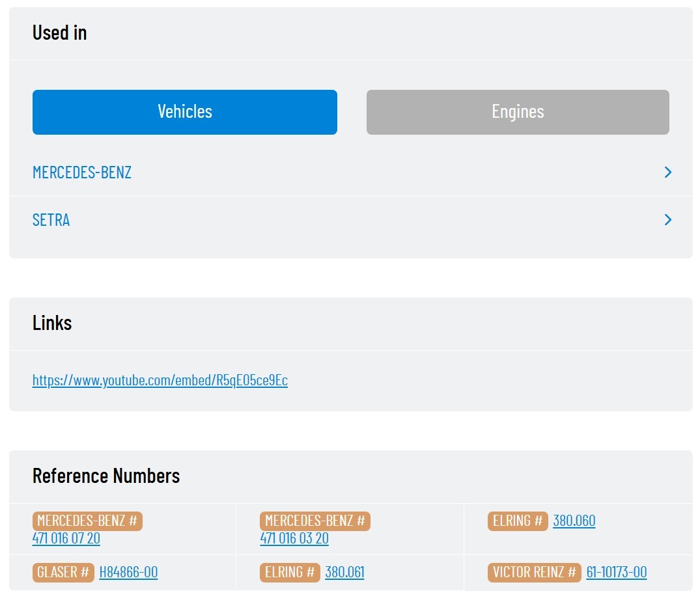Open Elring reference 380.061
Viewport: 700px width, 602px height.
pyautogui.click(x=344, y=572)
